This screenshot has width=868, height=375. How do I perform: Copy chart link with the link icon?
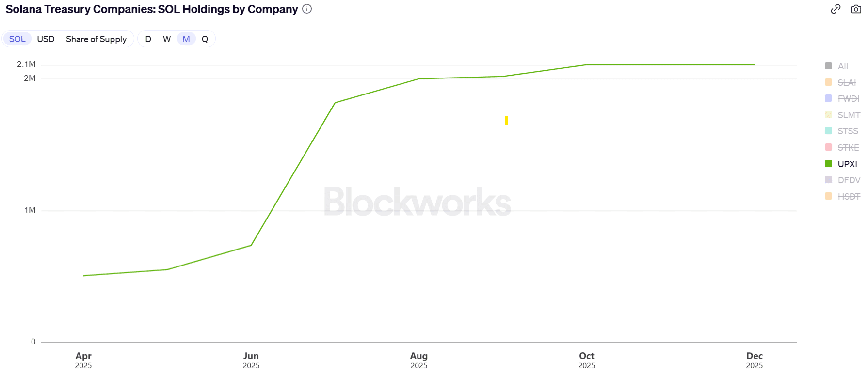click(836, 9)
